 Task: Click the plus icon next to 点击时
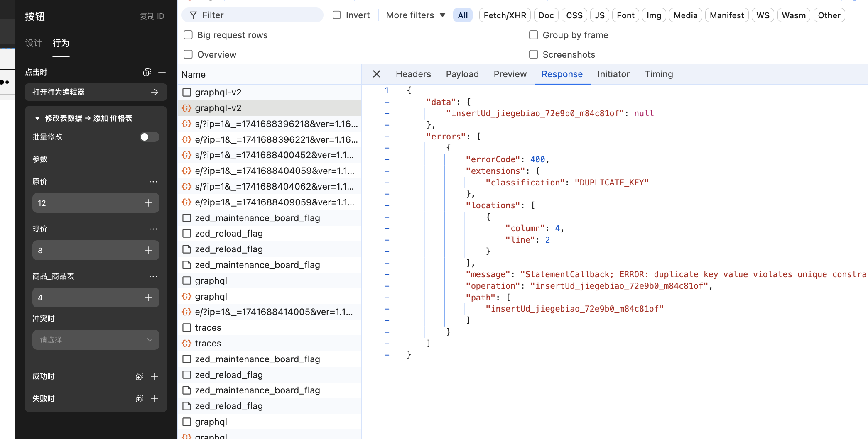pos(162,72)
